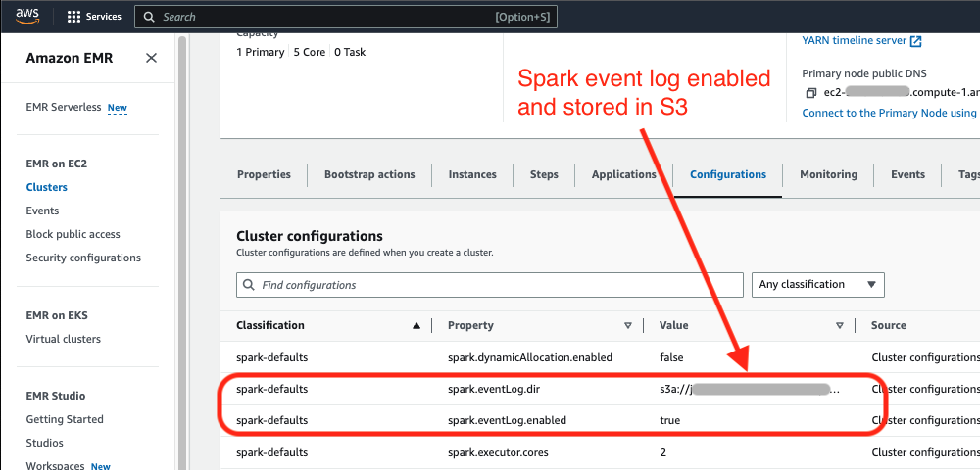Open Virtual clusters under EMR on EKS
Viewport: 980px width, 470px height.
[63, 339]
